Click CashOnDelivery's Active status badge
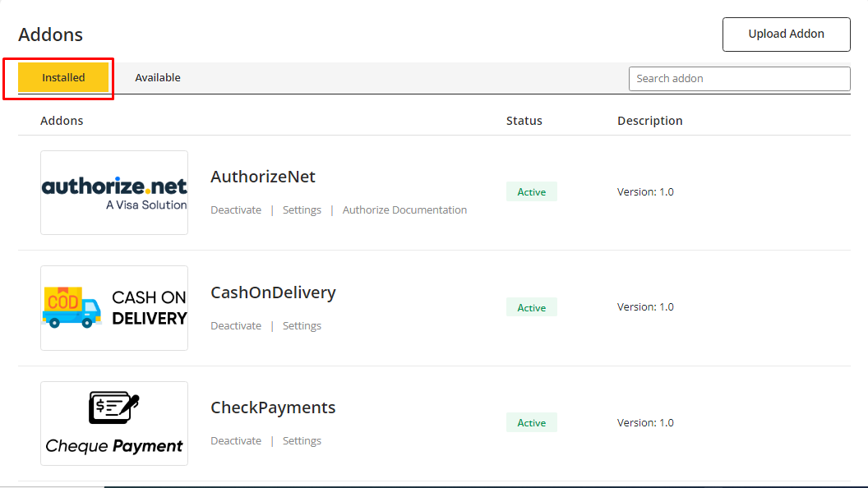 (531, 307)
